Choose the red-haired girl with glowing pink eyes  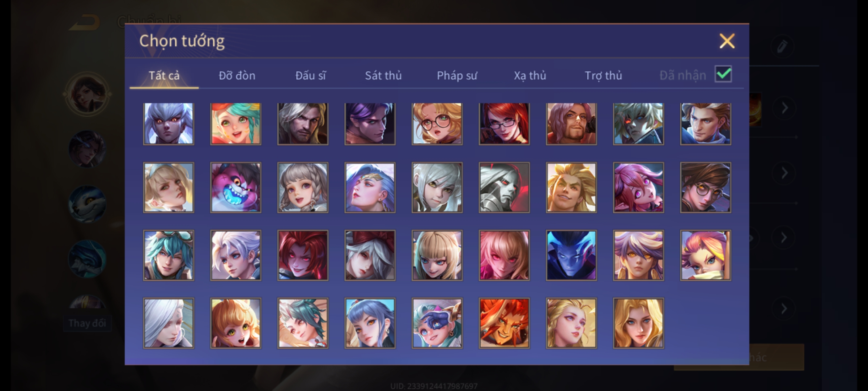click(x=303, y=256)
